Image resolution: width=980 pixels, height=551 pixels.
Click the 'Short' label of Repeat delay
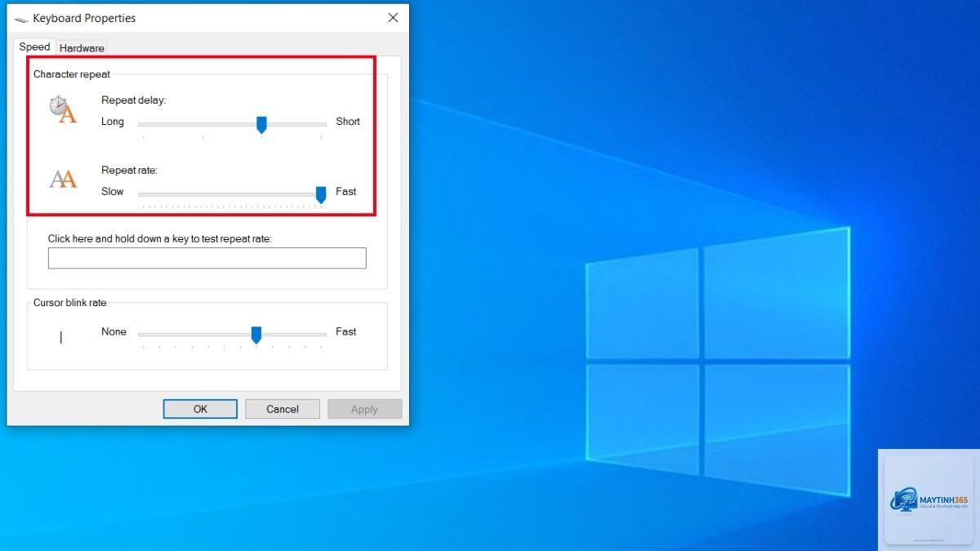(348, 122)
